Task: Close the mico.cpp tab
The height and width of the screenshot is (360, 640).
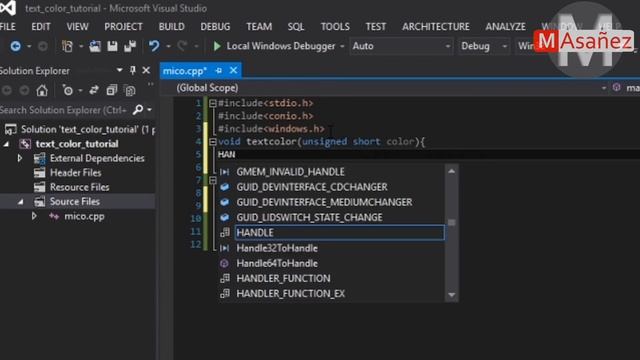Action: tap(233, 70)
